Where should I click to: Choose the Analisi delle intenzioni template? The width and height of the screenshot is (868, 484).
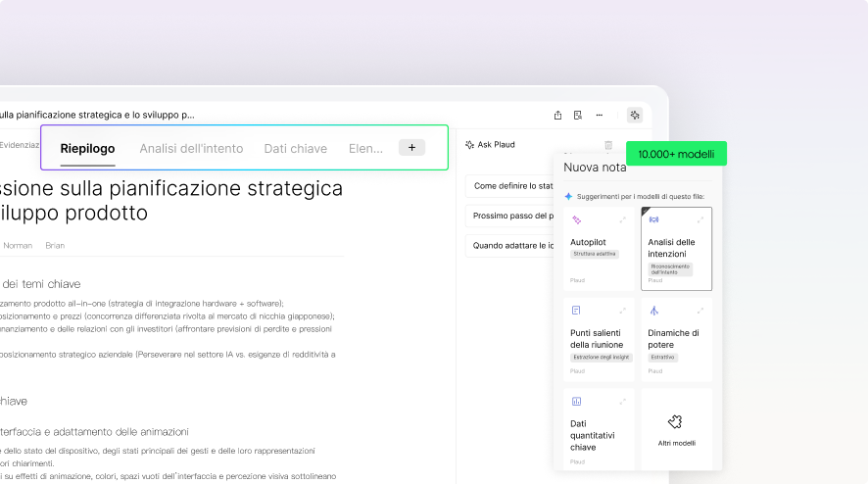tap(676, 249)
